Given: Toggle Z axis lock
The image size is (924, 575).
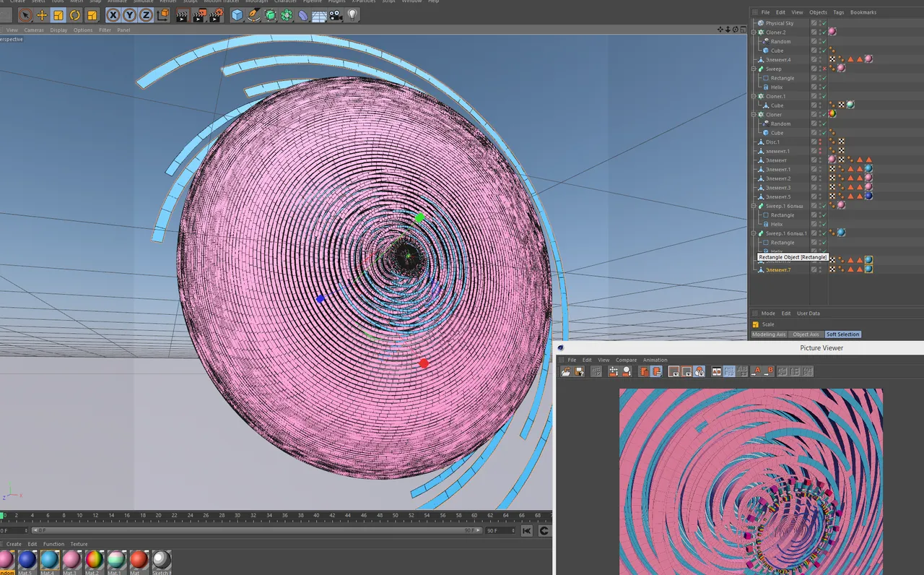Looking at the screenshot, I should click(x=147, y=14).
